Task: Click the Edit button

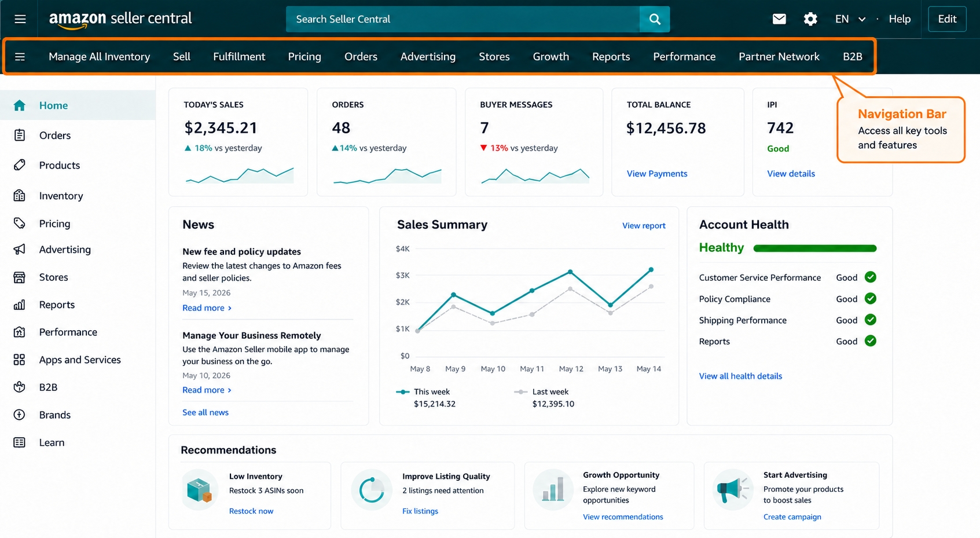Action: pyautogui.click(x=947, y=19)
